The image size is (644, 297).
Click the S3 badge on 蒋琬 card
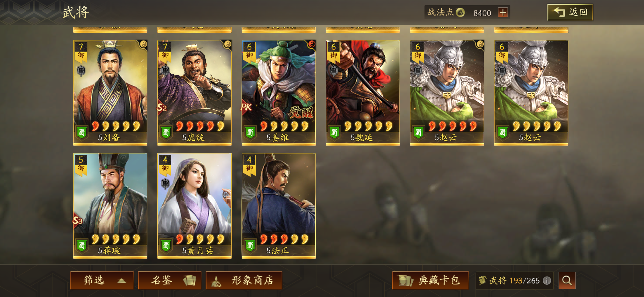[x=78, y=221]
